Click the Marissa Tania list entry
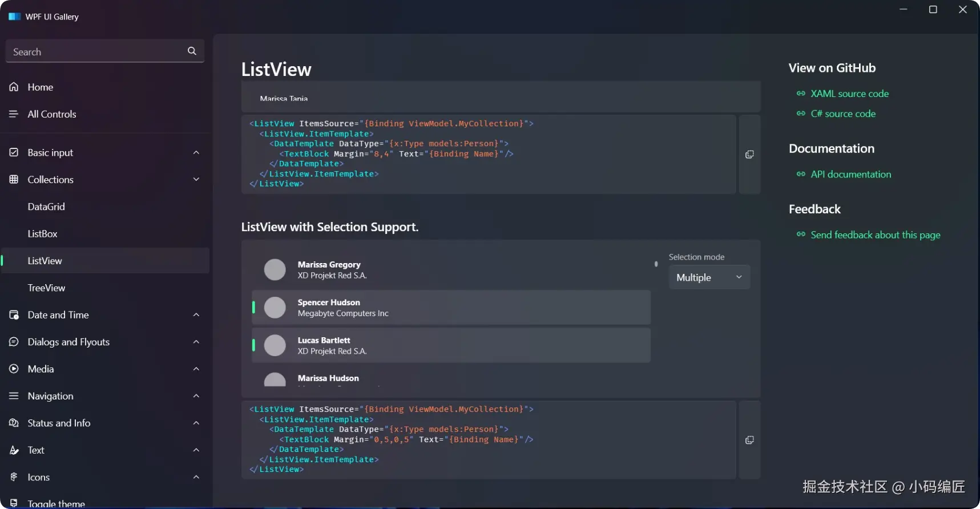Screen dimensions: 980x509 pos(284,99)
